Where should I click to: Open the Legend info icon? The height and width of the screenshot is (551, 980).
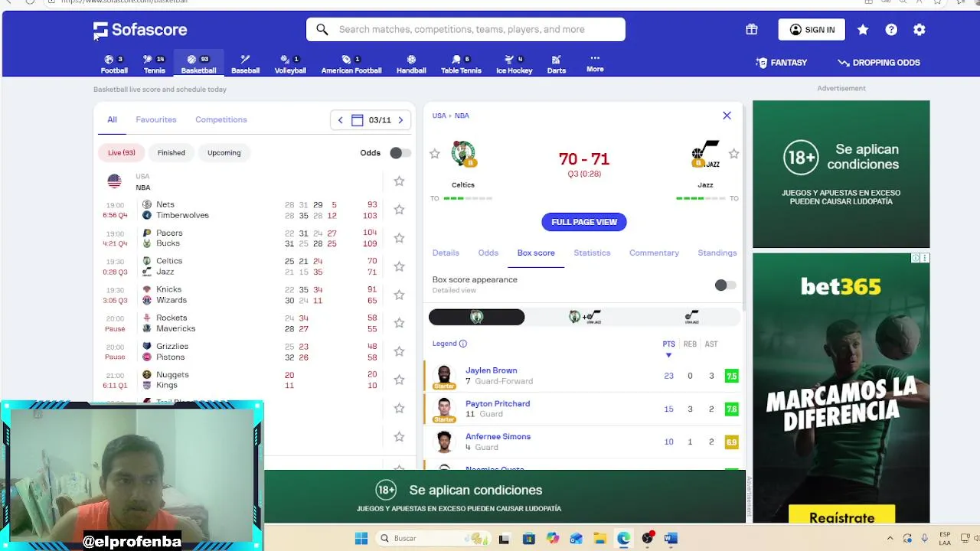click(462, 344)
